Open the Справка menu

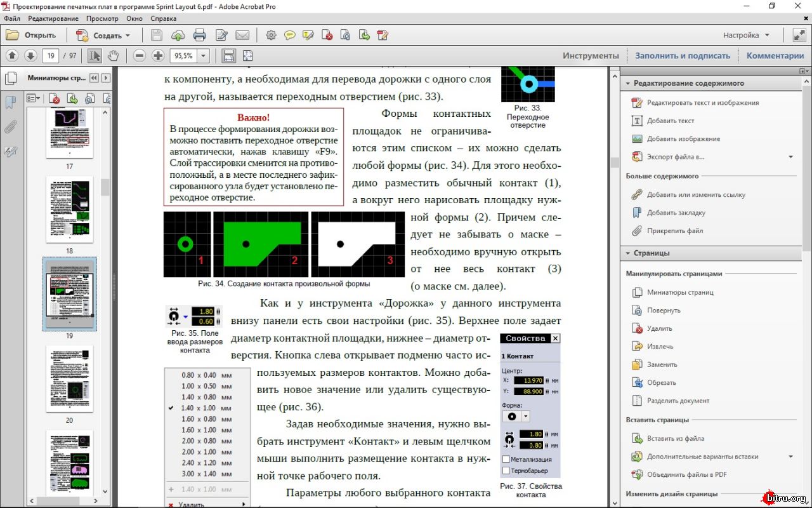tap(163, 18)
